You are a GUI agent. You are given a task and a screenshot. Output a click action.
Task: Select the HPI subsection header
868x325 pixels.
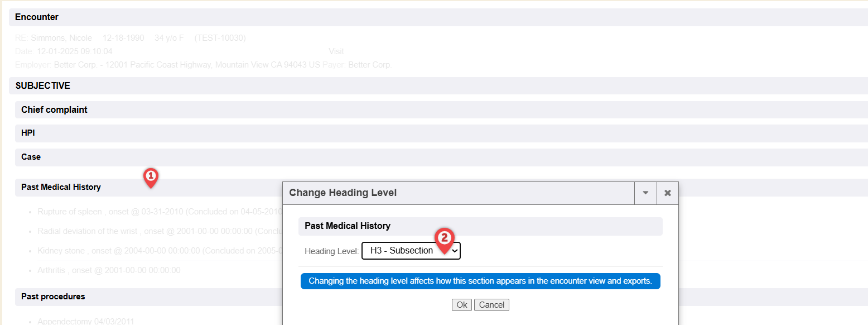[28, 133]
